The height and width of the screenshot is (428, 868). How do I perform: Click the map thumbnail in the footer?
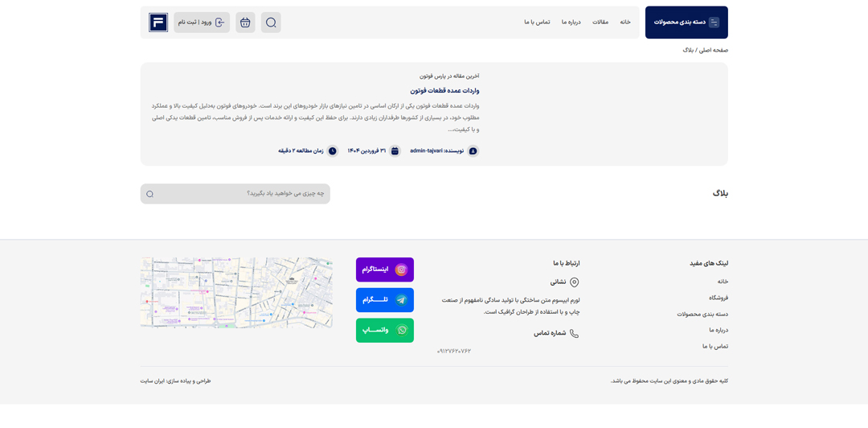coord(236,292)
